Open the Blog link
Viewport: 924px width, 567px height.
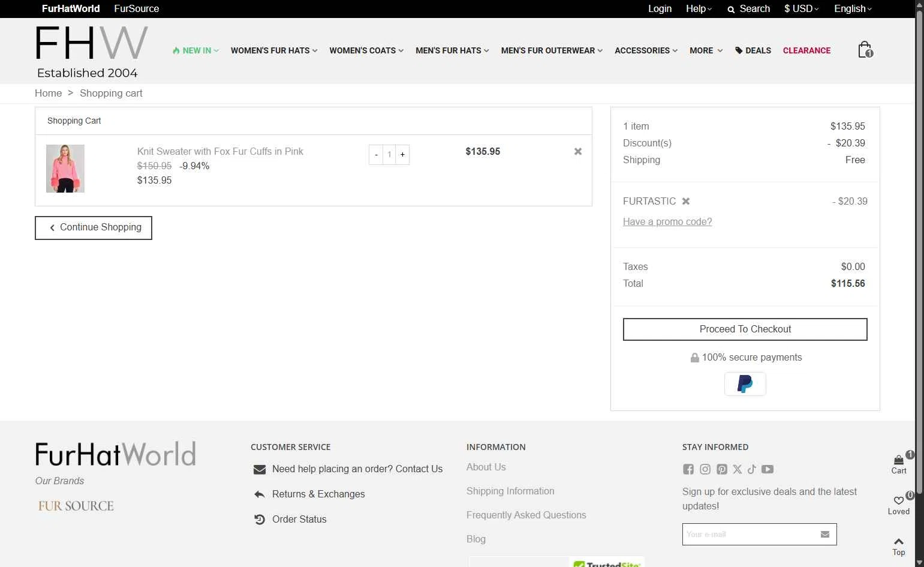click(476, 539)
